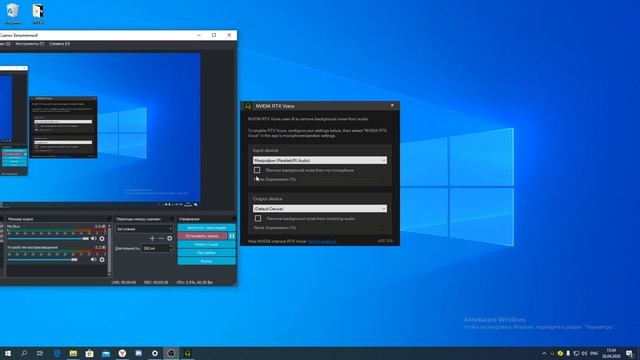The width and height of the screenshot is (640, 360).
Task: Click the taskbar clock and date
Action: (611, 353)
